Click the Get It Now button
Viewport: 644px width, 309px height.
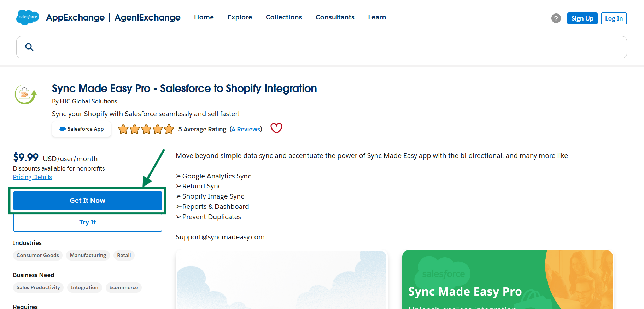pyautogui.click(x=88, y=201)
